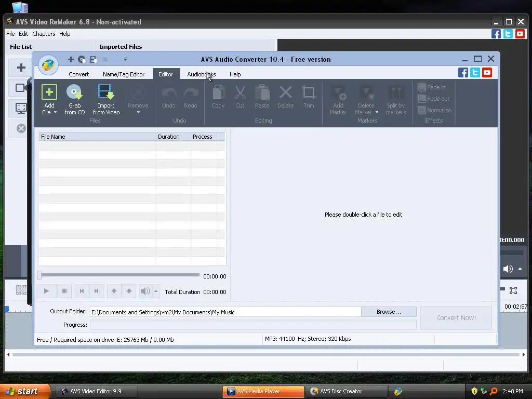Move file down with the down arrow button

[129, 291]
